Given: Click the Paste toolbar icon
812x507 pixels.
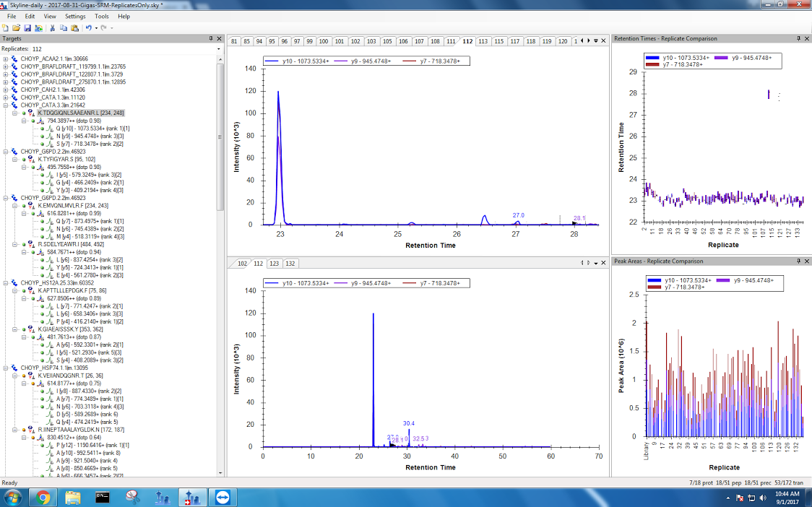Looking at the screenshot, I should click(x=74, y=28).
